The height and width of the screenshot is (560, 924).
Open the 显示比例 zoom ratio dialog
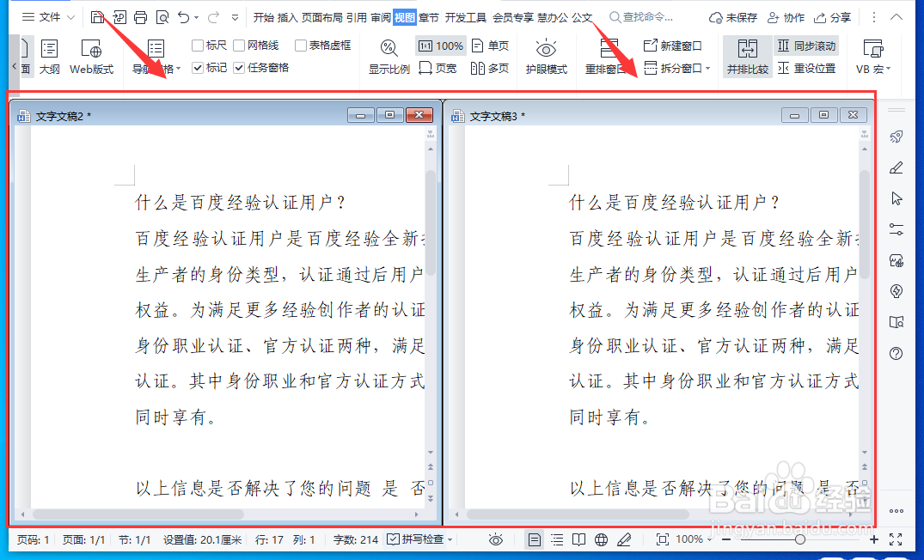[389, 57]
